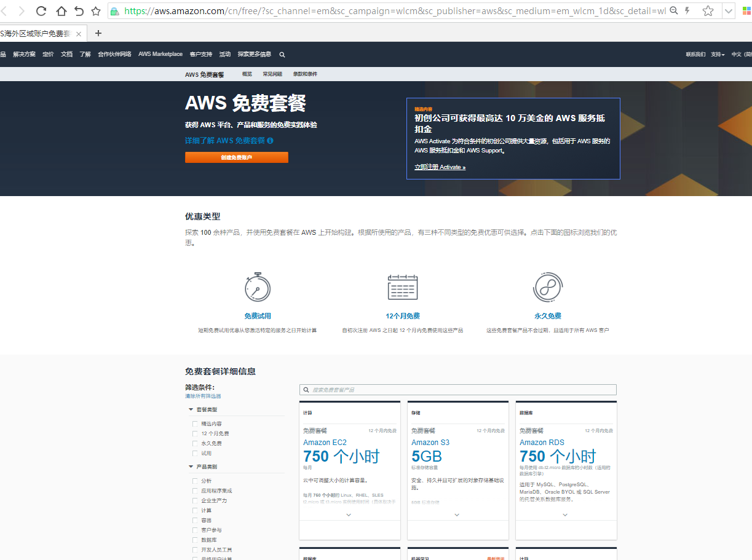Check the 客户参与 category checkbox
The width and height of the screenshot is (752, 560).
[196, 530]
